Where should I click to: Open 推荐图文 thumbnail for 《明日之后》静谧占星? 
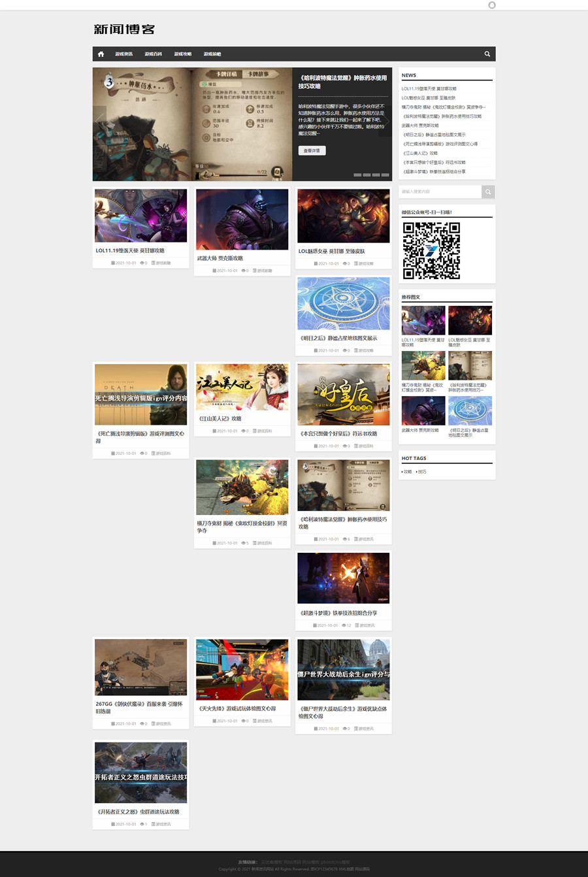click(x=470, y=411)
